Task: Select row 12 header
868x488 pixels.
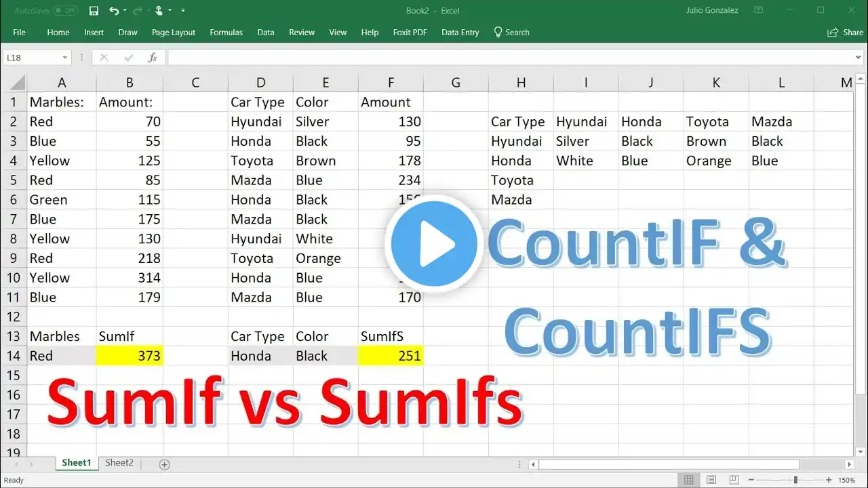Action: click(13, 317)
